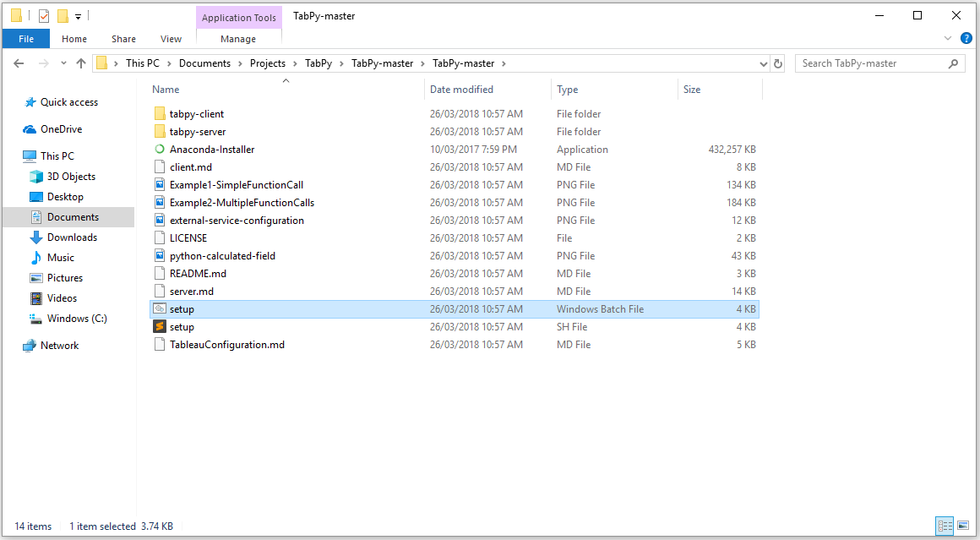Screen dimensions: 980x540
Task: Click the Search TabPy-master box
Action: click(x=879, y=63)
